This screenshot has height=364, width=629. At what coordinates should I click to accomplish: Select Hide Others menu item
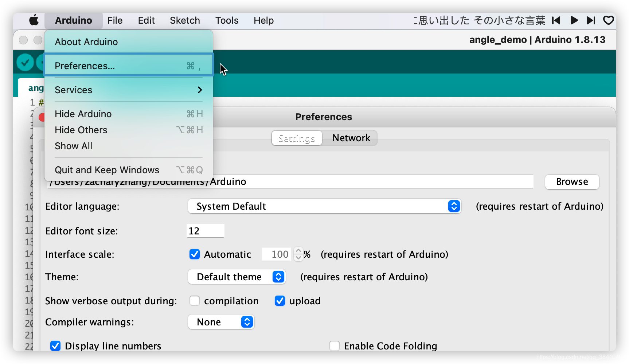129,130
